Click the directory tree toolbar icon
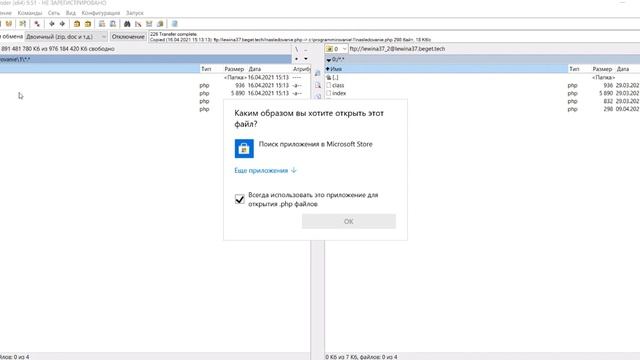640x360 pixels. point(22,24)
